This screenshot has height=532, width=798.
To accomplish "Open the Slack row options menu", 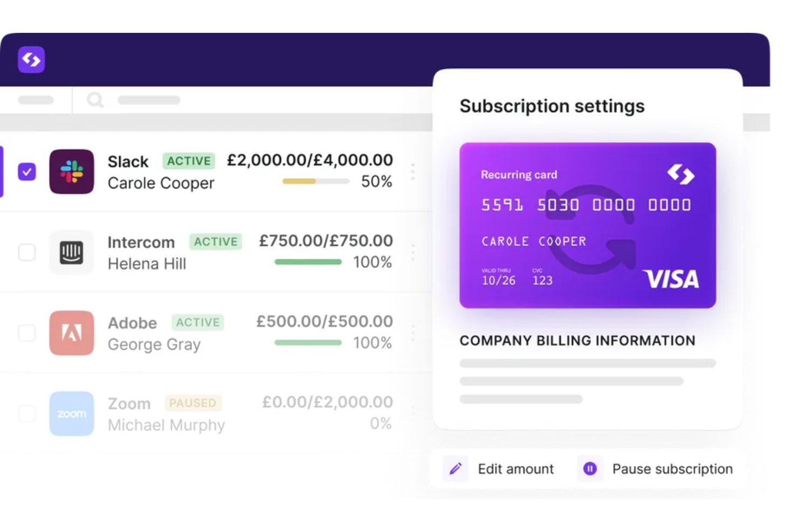I will coord(412,171).
